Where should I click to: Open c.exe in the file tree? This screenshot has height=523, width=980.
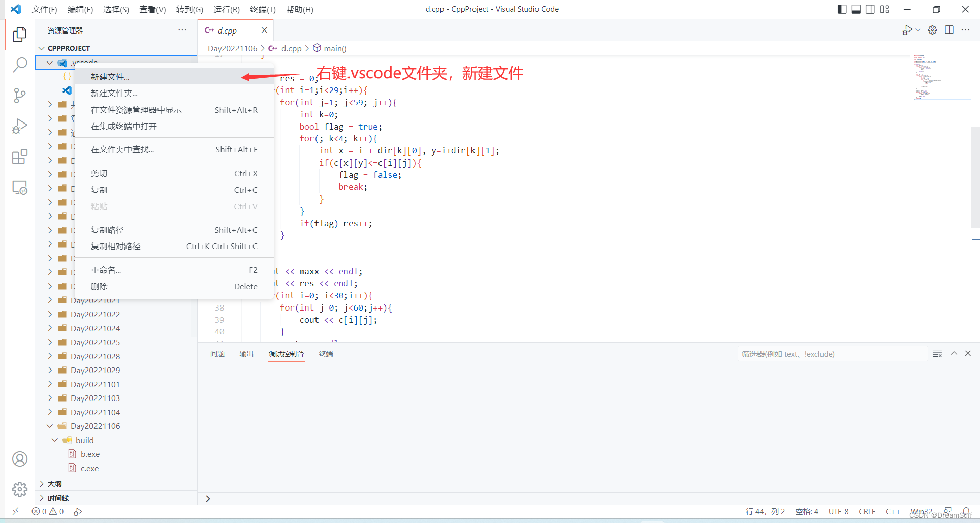(89, 469)
